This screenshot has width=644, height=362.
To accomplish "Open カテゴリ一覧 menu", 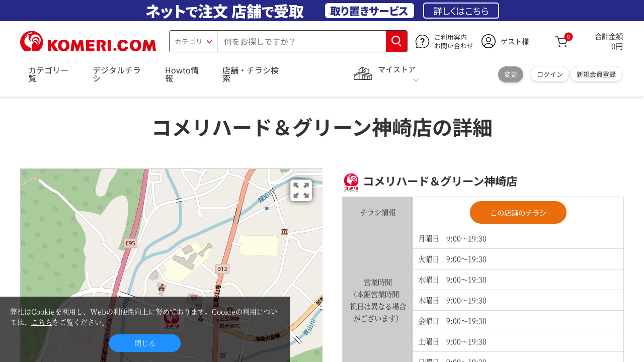I will (x=48, y=74).
